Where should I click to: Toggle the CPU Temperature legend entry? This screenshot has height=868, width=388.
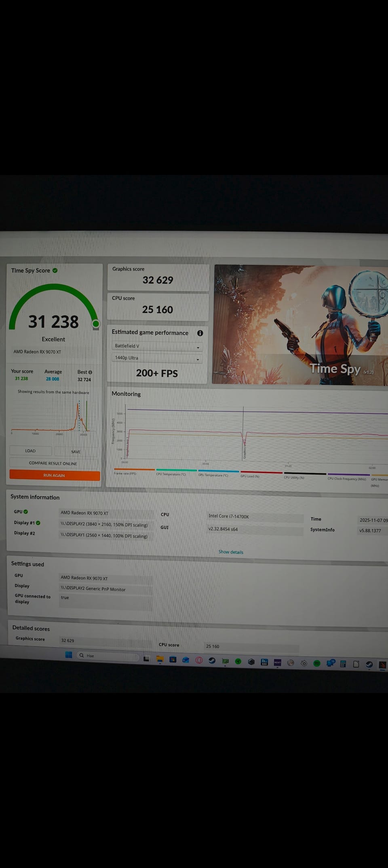pyautogui.click(x=176, y=472)
